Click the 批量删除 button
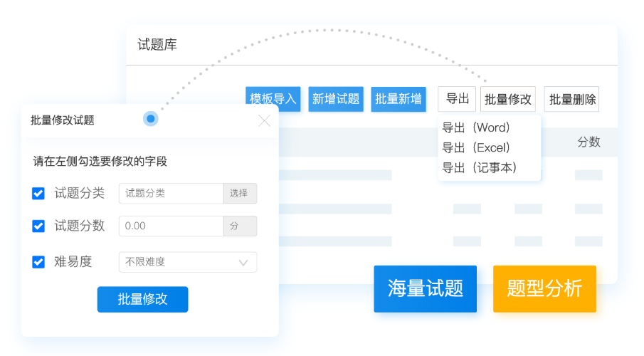Viewport: 644px width, 356px height. pos(571,100)
